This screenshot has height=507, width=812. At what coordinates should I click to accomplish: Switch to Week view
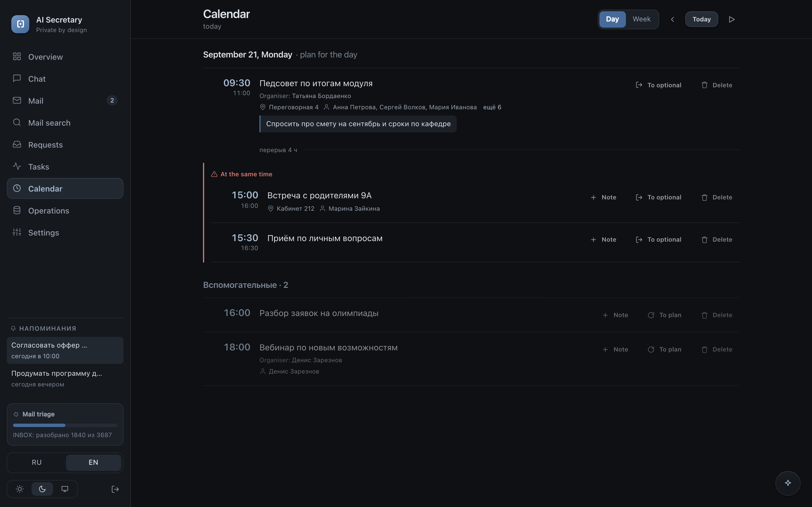[641, 19]
